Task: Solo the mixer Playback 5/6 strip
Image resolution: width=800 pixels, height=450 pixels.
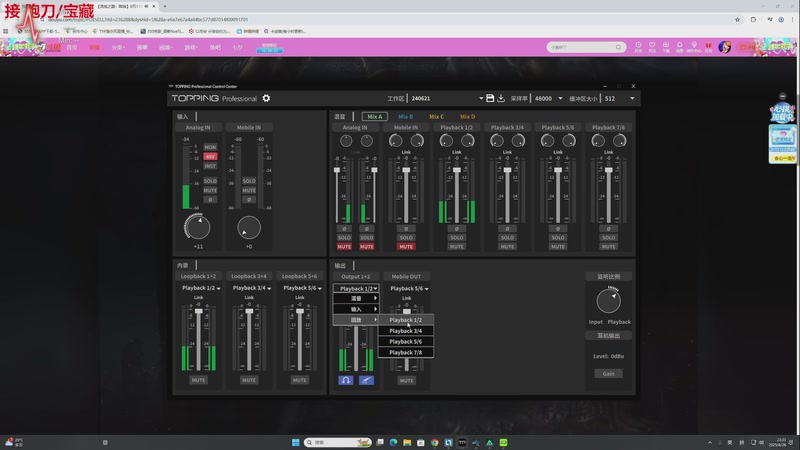Action: 558,238
